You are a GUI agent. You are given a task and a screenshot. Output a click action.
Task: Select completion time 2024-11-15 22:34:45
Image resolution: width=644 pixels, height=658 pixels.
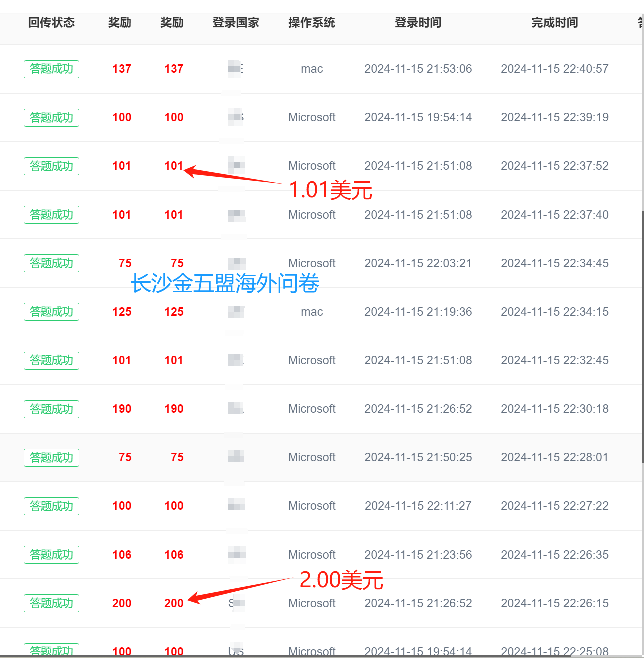(555, 263)
